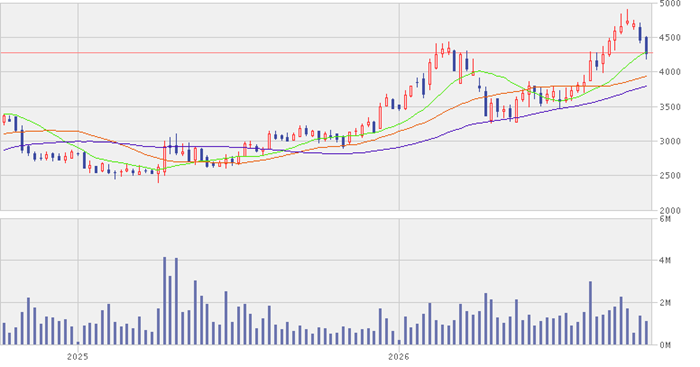Click the 3M volume bar in 2026

click(x=590, y=313)
